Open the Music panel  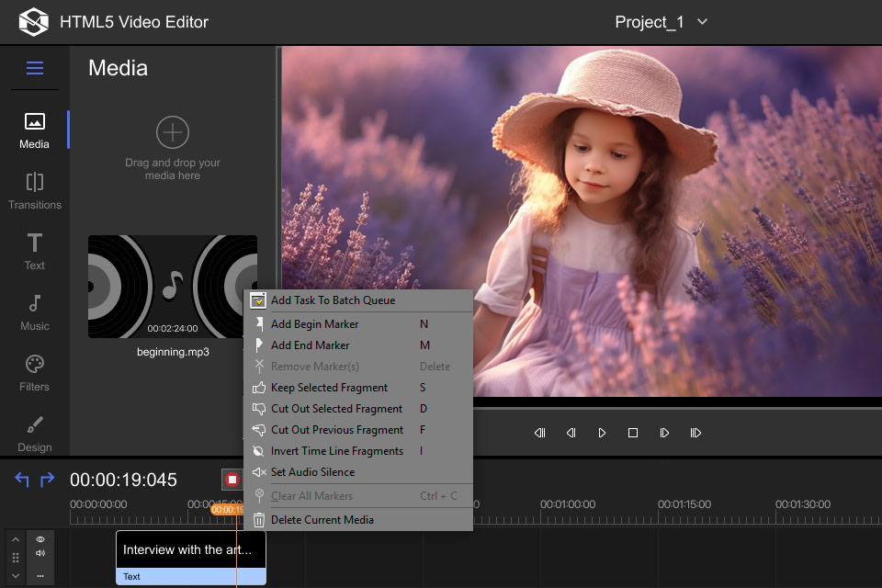pos(34,312)
